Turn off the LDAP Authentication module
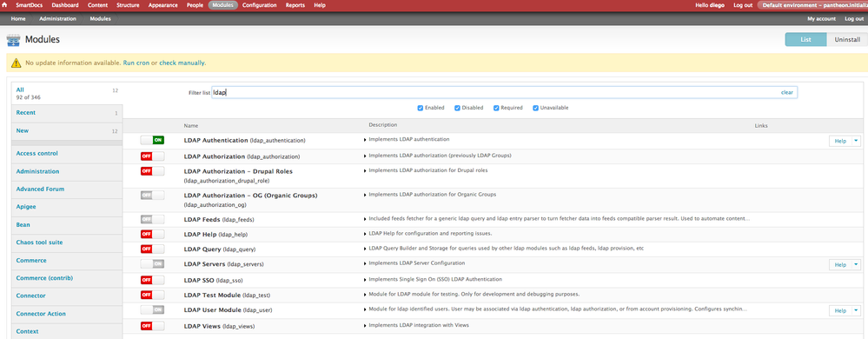This screenshot has height=339, width=868. coord(152,140)
